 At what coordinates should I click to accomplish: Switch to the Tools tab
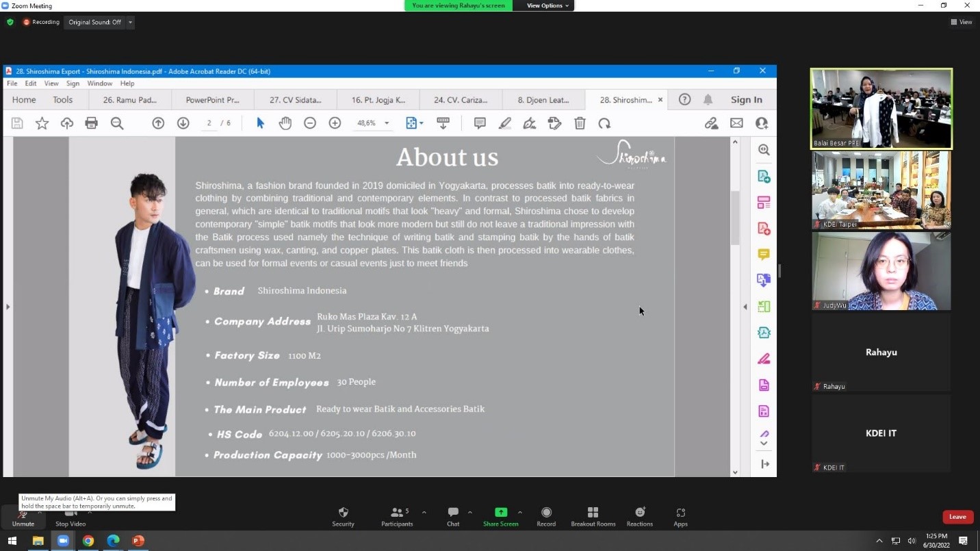(62, 99)
